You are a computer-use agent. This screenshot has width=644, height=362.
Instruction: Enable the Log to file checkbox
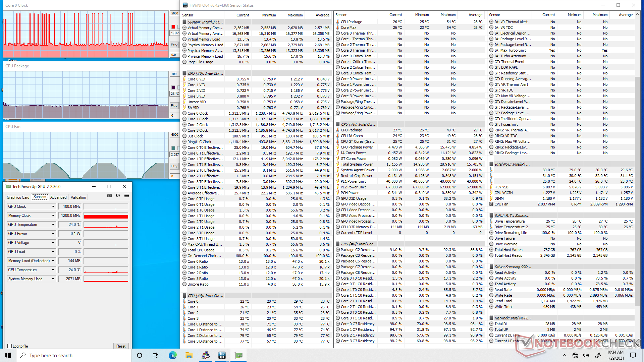(x=10, y=346)
